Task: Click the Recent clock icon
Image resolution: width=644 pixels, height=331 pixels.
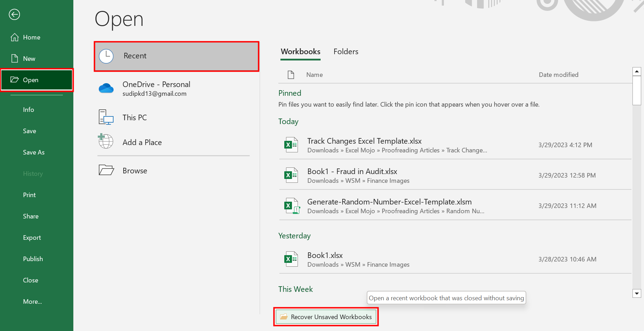Action: 106,56
